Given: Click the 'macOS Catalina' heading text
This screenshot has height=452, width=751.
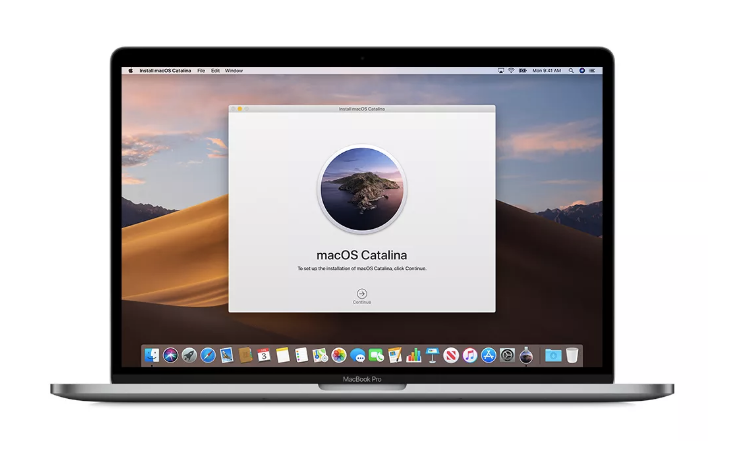Looking at the screenshot, I should [x=362, y=255].
